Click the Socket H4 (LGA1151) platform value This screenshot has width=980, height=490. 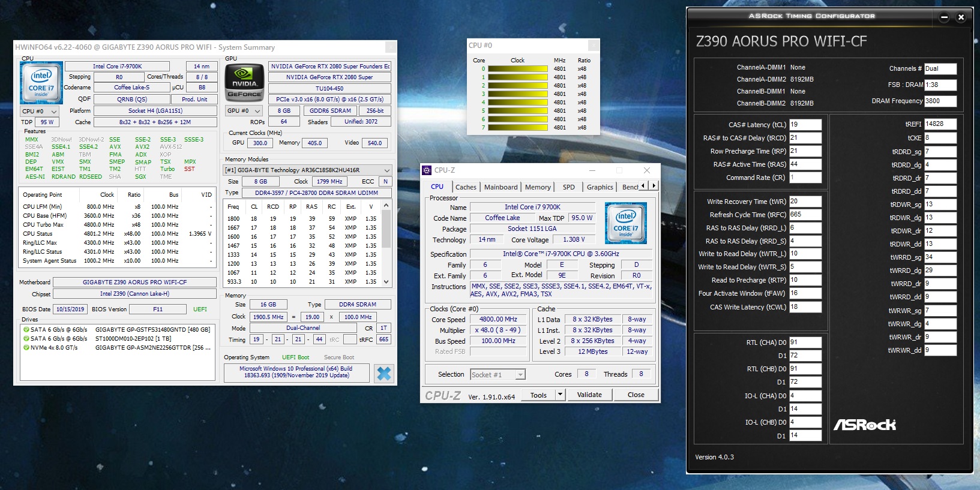click(155, 111)
